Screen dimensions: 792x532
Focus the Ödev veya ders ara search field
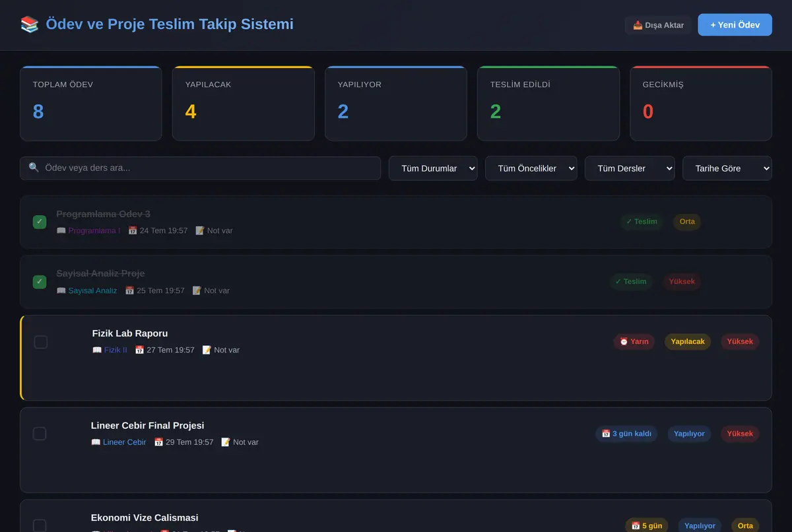tap(201, 168)
